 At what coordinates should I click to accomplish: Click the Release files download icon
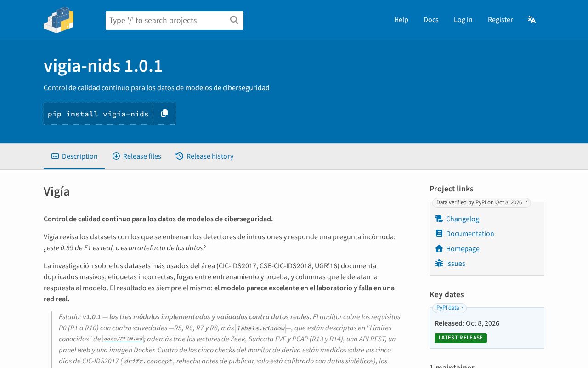[x=116, y=156]
